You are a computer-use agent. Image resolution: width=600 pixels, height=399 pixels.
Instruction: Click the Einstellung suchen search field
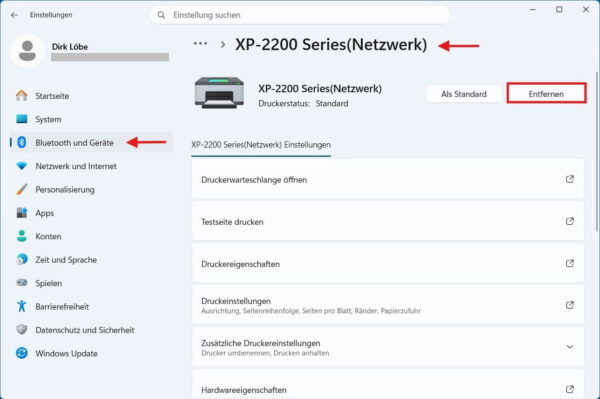tap(300, 15)
